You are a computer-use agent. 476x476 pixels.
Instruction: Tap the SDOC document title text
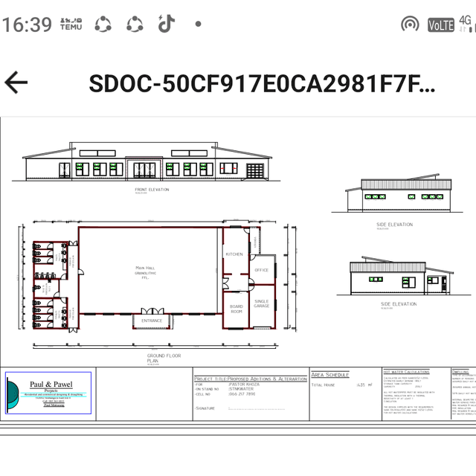coord(262,83)
